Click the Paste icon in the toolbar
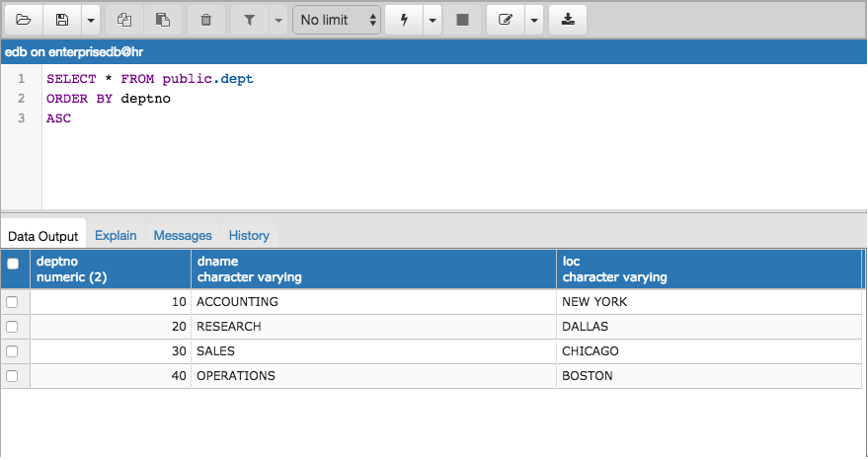 tap(163, 20)
